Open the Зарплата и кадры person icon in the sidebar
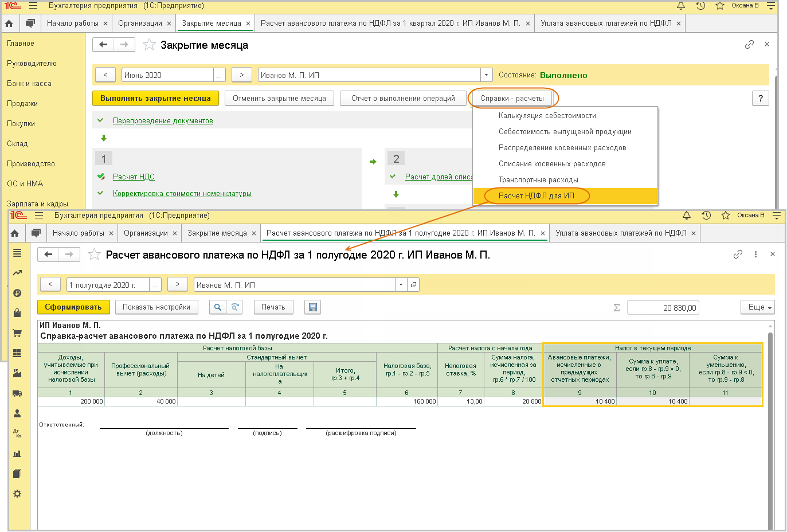The height and width of the screenshot is (532, 787). tap(17, 413)
